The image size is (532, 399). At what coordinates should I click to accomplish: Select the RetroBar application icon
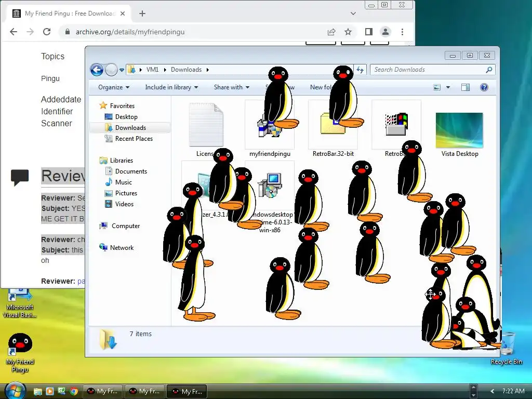pos(396,124)
